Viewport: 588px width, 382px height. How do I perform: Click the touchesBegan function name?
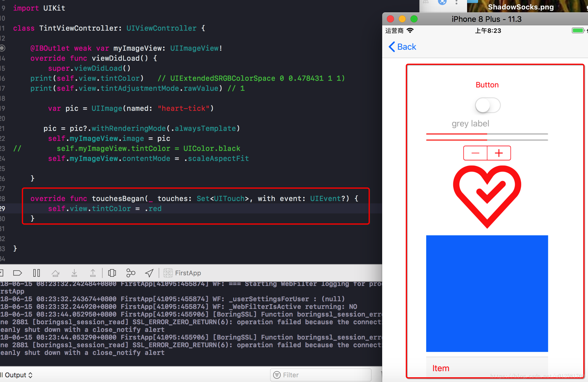click(118, 199)
